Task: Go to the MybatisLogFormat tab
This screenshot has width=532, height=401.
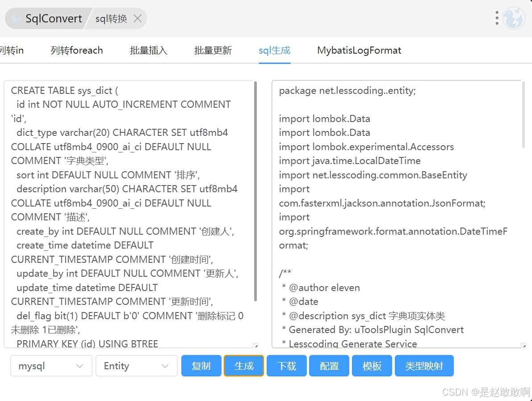Action: [359, 50]
